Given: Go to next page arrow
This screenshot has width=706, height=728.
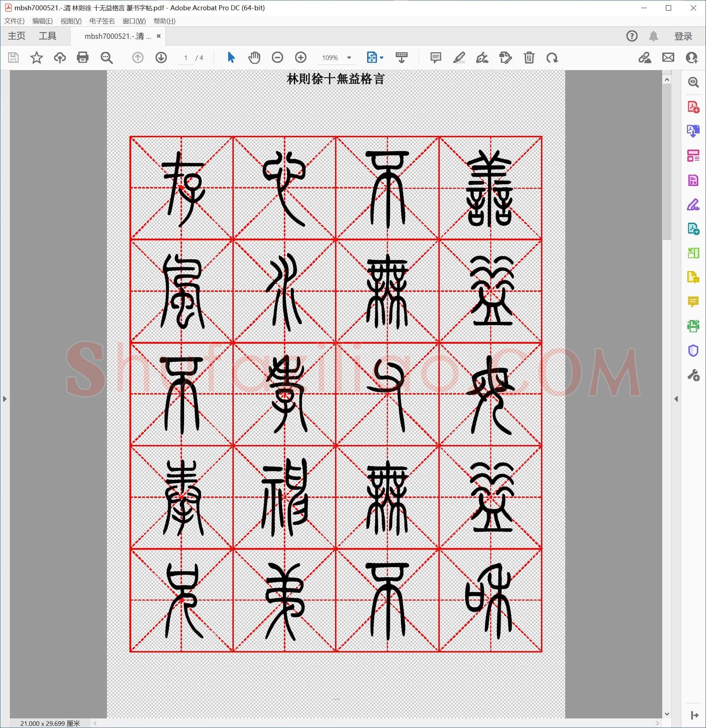Looking at the screenshot, I should coord(161,58).
